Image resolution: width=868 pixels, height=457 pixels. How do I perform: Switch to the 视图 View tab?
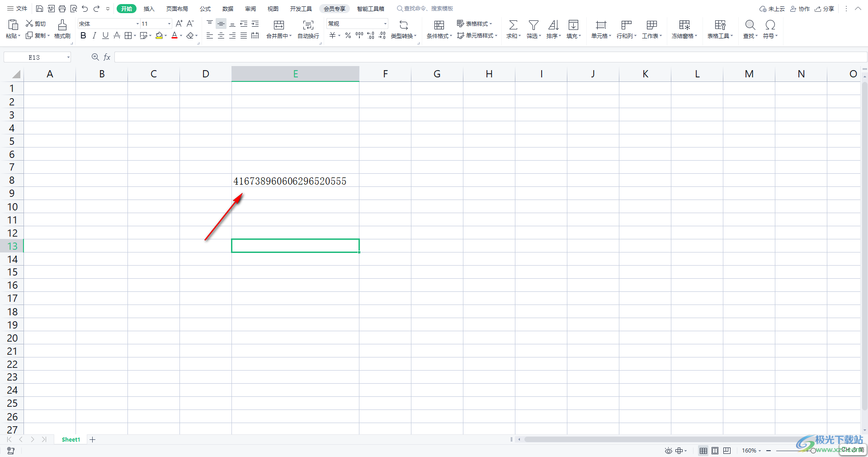coord(273,9)
